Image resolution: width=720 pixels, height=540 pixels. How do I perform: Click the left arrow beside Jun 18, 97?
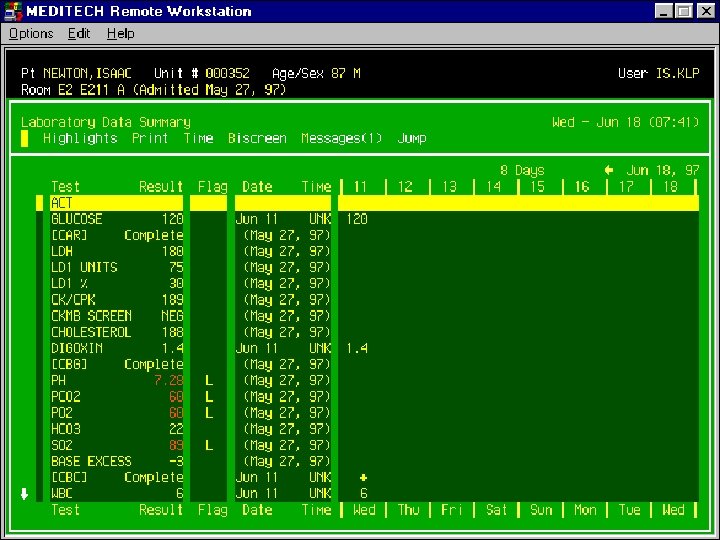point(608,170)
